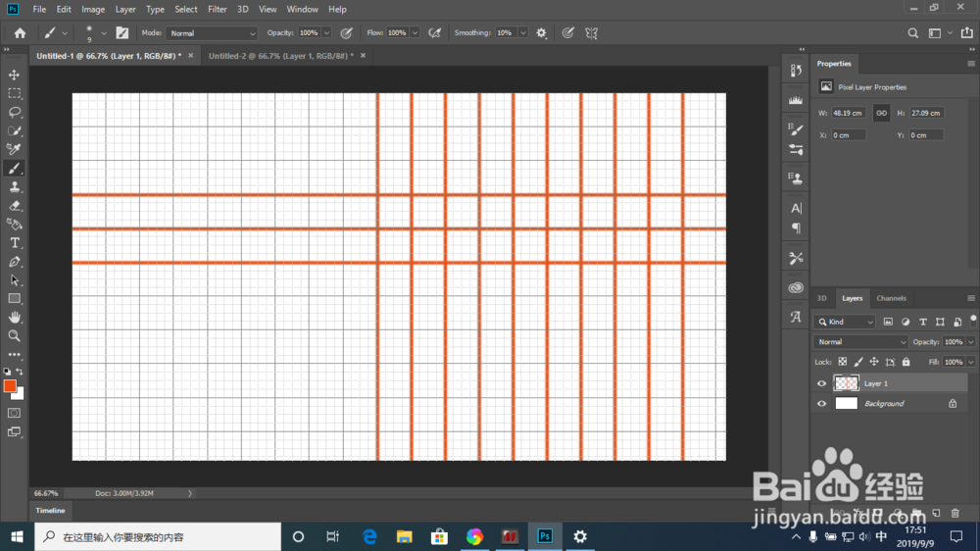
Task: Select the Layer 1 thumbnail
Action: [x=847, y=383]
